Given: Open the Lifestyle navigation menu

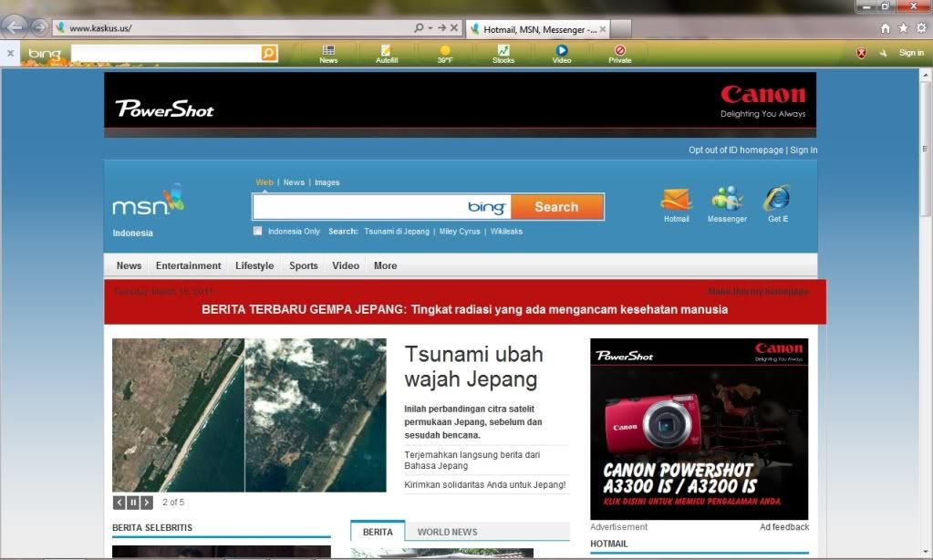Looking at the screenshot, I should 254,265.
